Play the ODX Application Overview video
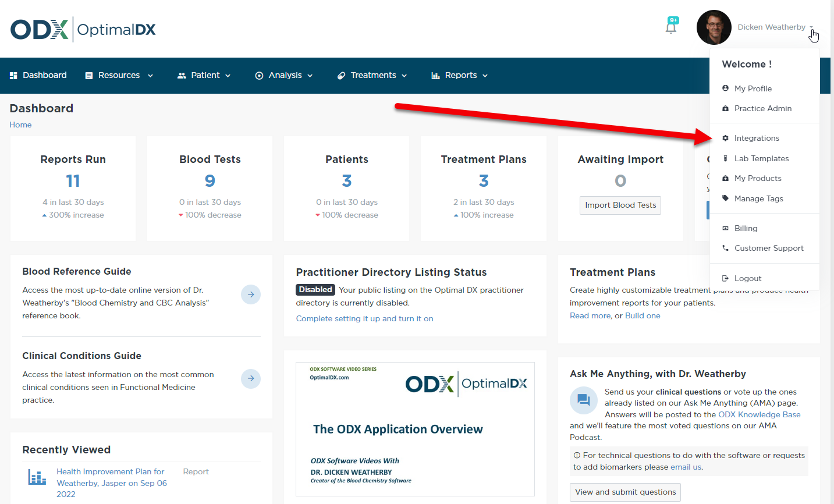 [x=415, y=430]
